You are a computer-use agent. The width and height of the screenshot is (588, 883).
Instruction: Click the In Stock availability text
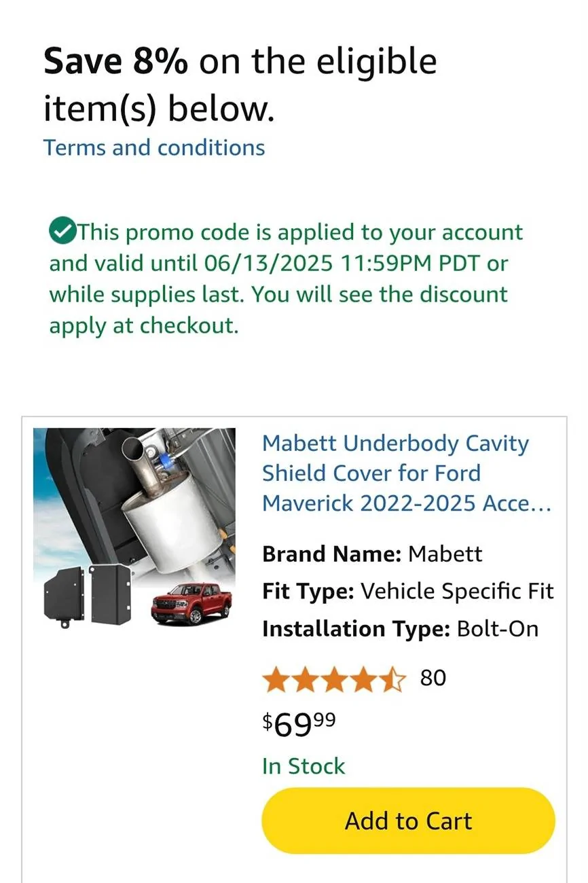point(304,765)
